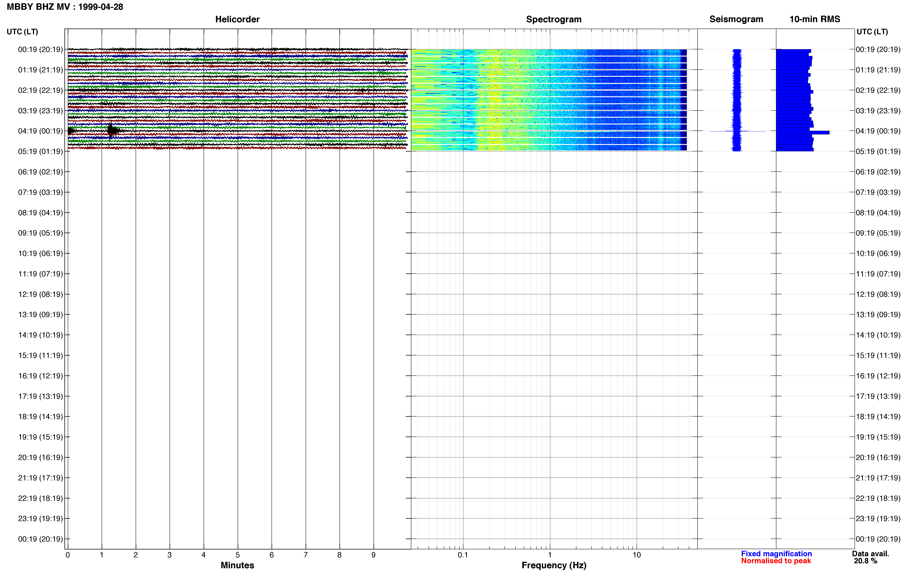Click the left '04:19 (00:19)' time label
The width and height of the screenshot is (924, 578).
(x=41, y=131)
